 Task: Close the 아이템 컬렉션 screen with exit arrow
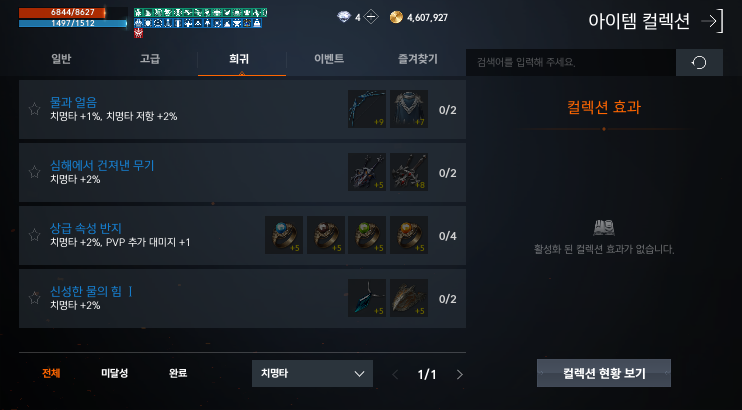click(x=713, y=21)
